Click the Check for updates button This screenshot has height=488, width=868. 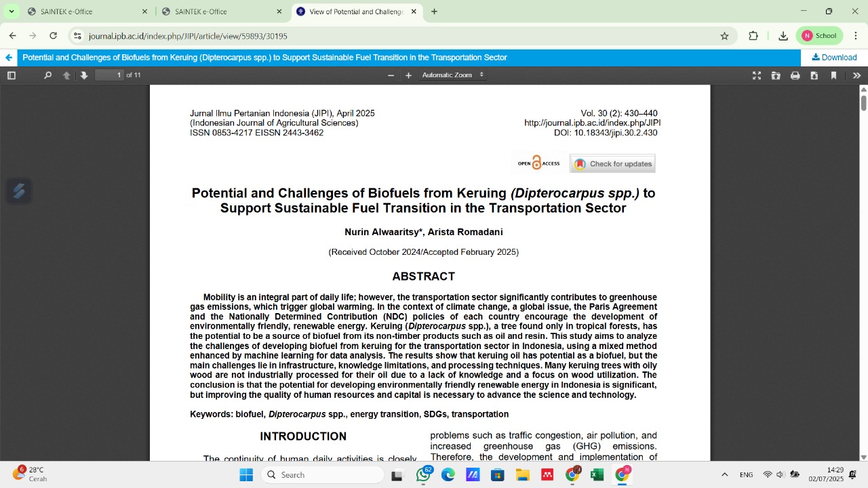tap(612, 164)
